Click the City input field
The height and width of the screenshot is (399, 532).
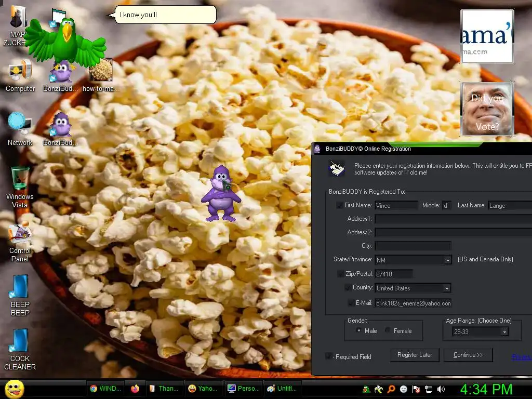pos(413,246)
